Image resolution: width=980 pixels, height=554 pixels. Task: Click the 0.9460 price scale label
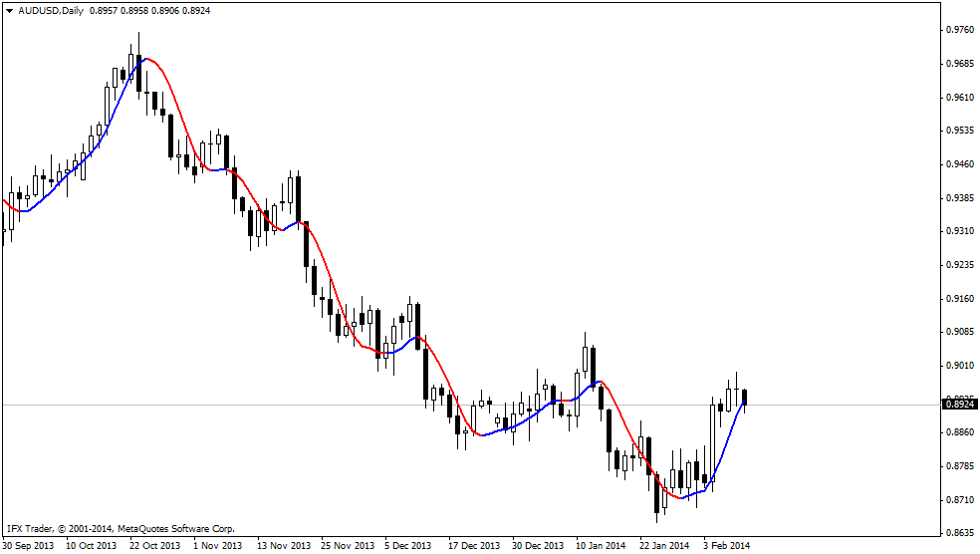958,164
